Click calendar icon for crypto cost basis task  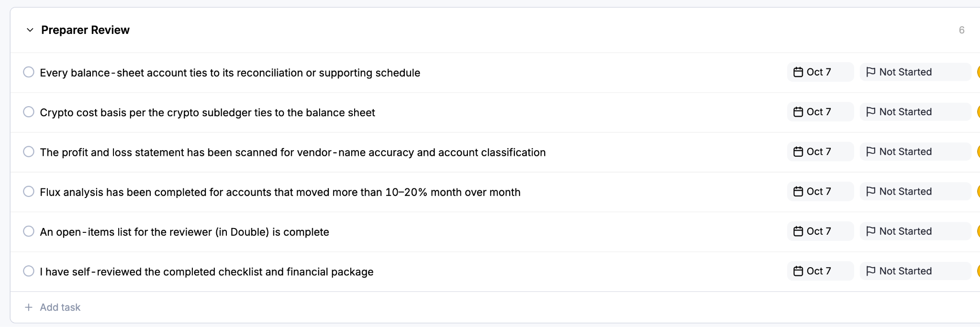pyautogui.click(x=798, y=112)
